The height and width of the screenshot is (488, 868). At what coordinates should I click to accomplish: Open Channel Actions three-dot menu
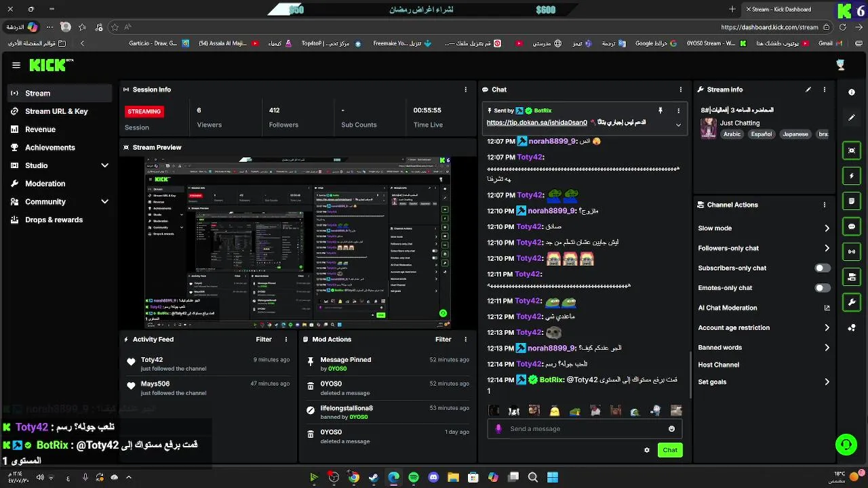coord(825,205)
